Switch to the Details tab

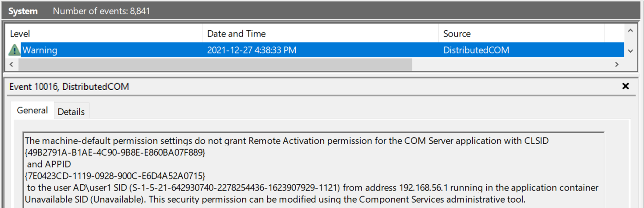tap(71, 112)
